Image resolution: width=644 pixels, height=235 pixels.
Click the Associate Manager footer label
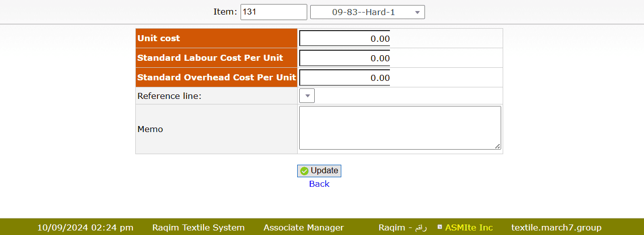coord(304,227)
